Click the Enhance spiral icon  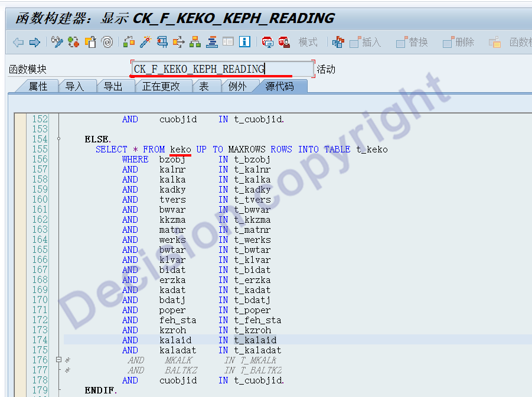(x=107, y=42)
